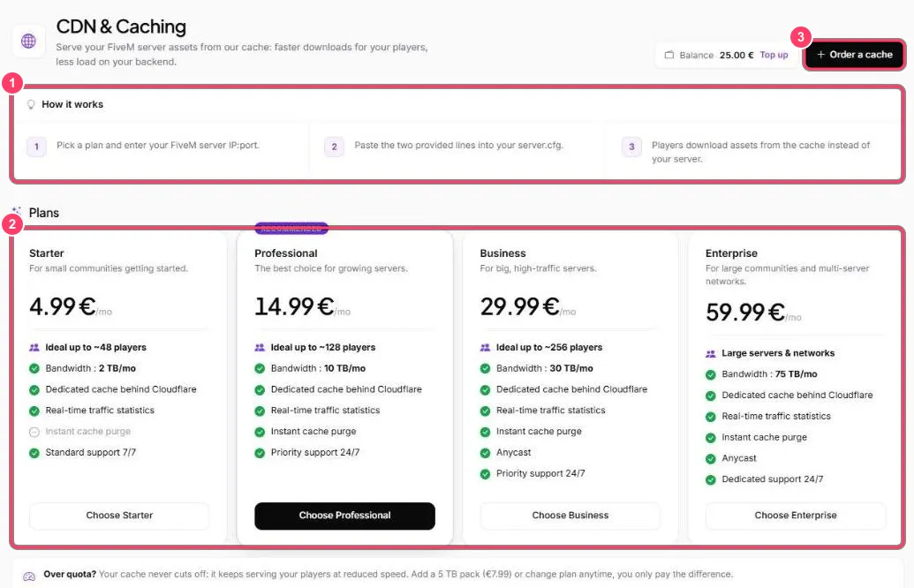Select the Starter plan title
Viewport: 914px width, 588px height.
pyautogui.click(x=47, y=253)
